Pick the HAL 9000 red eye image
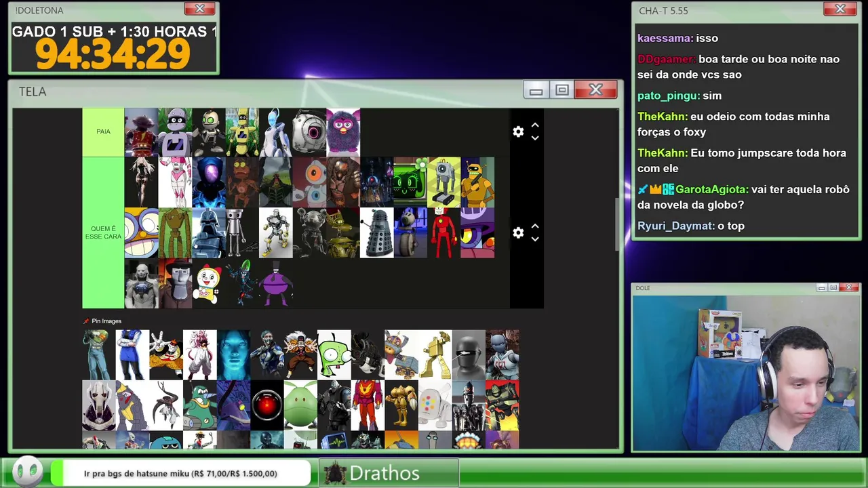Screen dimensions: 868x488 [x=267, y=405]
